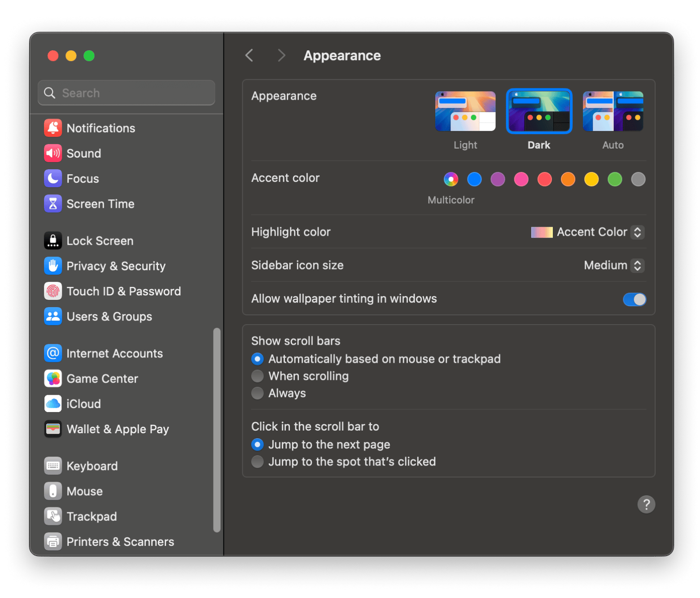Open the Sidebar icon size dropdown
This screenshot has height=598, width=700.
pos(637,265)
